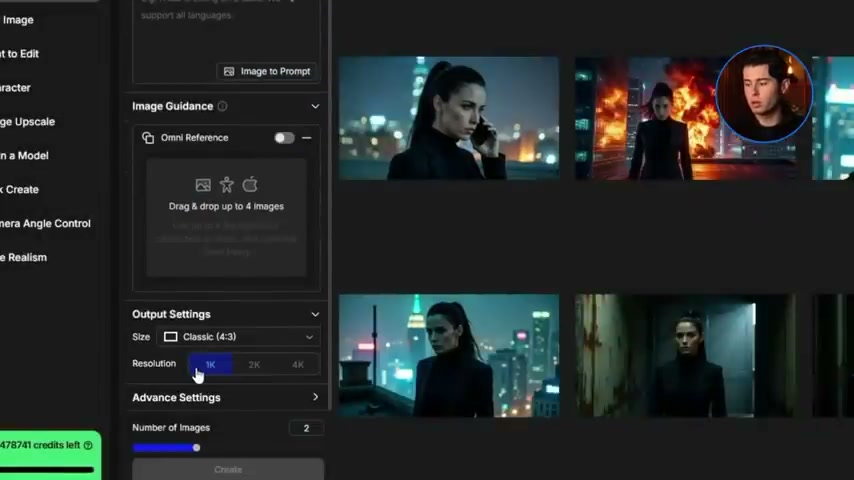
Task: Click the picture icon in the drop zone
Action: point(203,185)
